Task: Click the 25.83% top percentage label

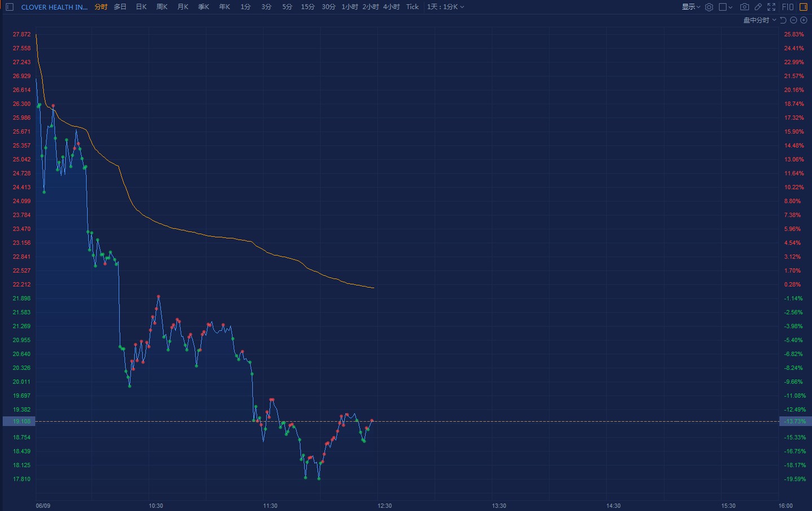Action: coord(794,34)
